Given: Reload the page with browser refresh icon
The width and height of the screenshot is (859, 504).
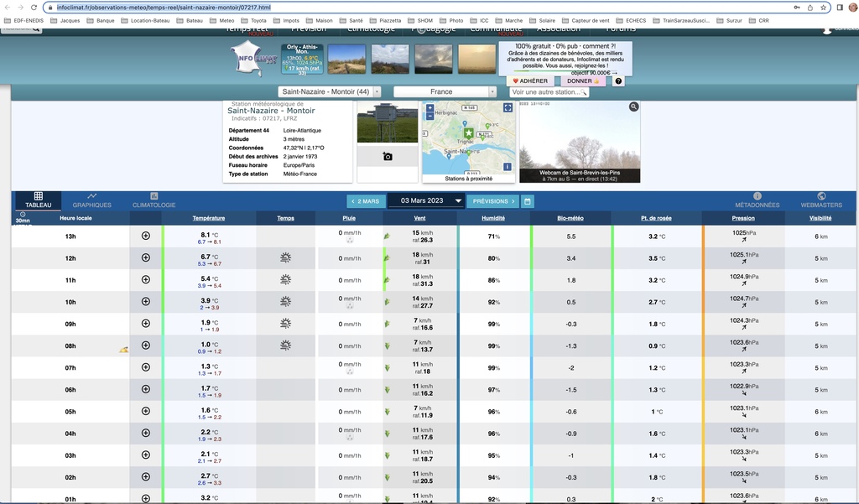Looking at the screenshot, I should 34,8.
